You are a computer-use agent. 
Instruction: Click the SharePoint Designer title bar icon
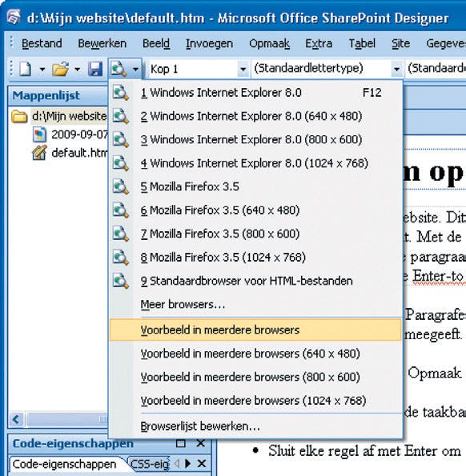click(14, 17)
